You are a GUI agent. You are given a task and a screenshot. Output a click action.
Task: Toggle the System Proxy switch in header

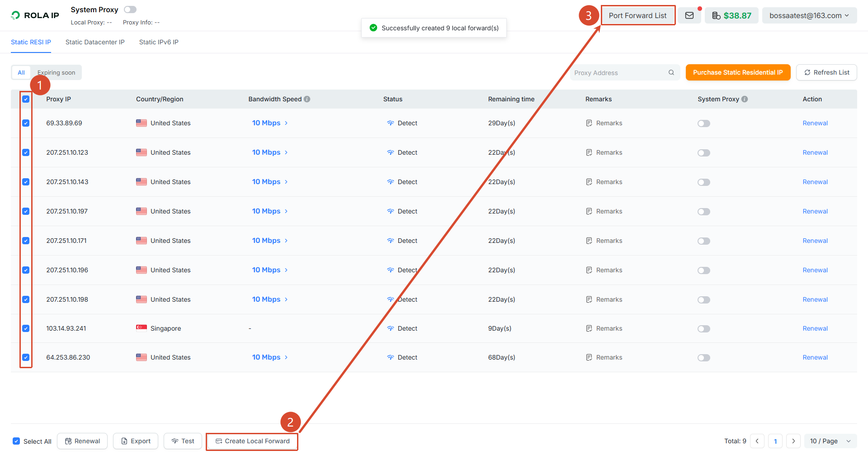tap(130, 9)
